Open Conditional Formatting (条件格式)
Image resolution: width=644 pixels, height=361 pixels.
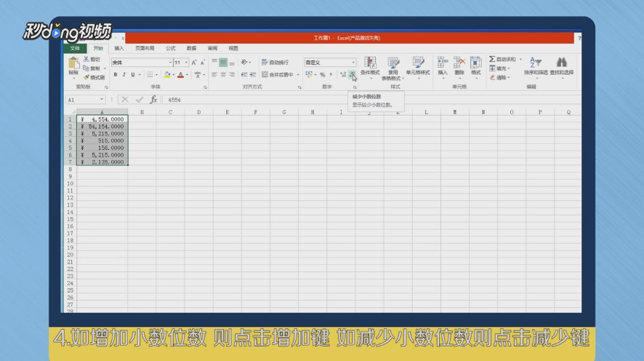370,67
